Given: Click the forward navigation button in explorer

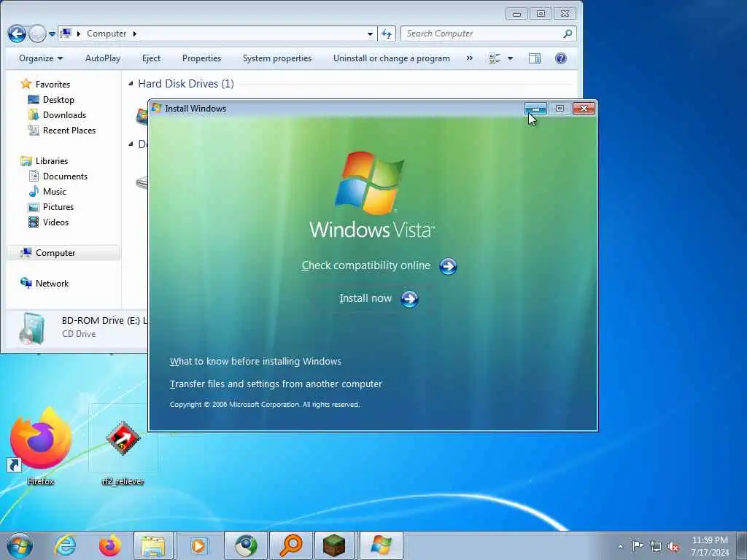Looking at the screenshot, I should point(37,34).
